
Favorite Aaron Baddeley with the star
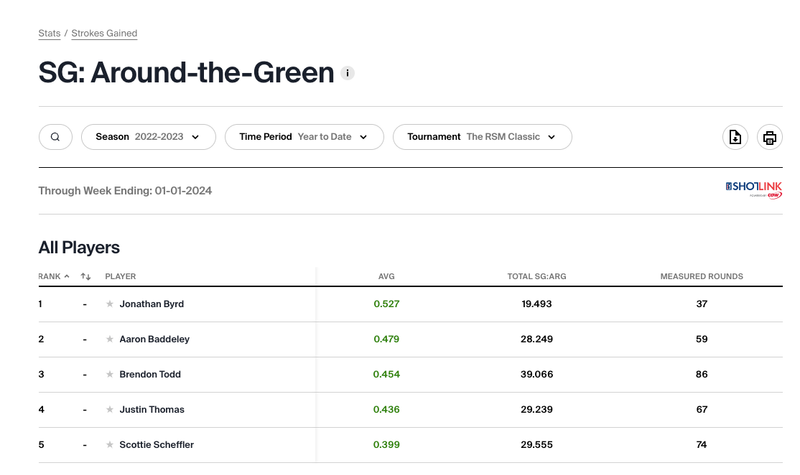[x=109, y=339]
